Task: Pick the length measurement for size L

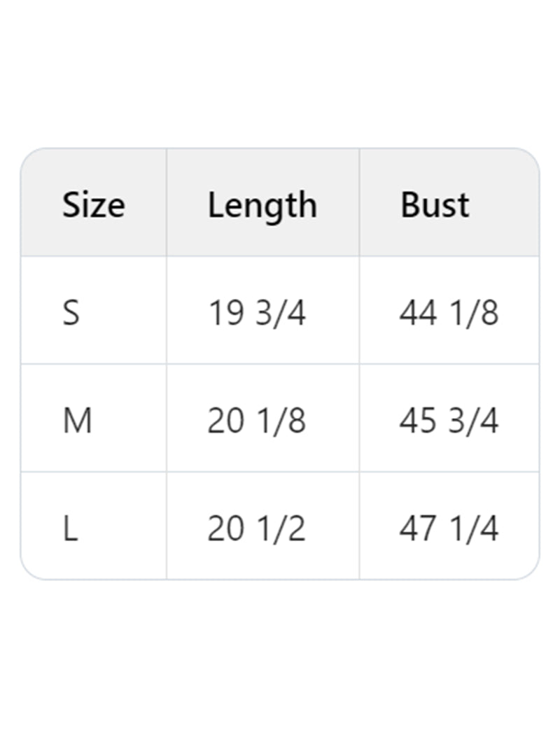Action: [257, 529]
